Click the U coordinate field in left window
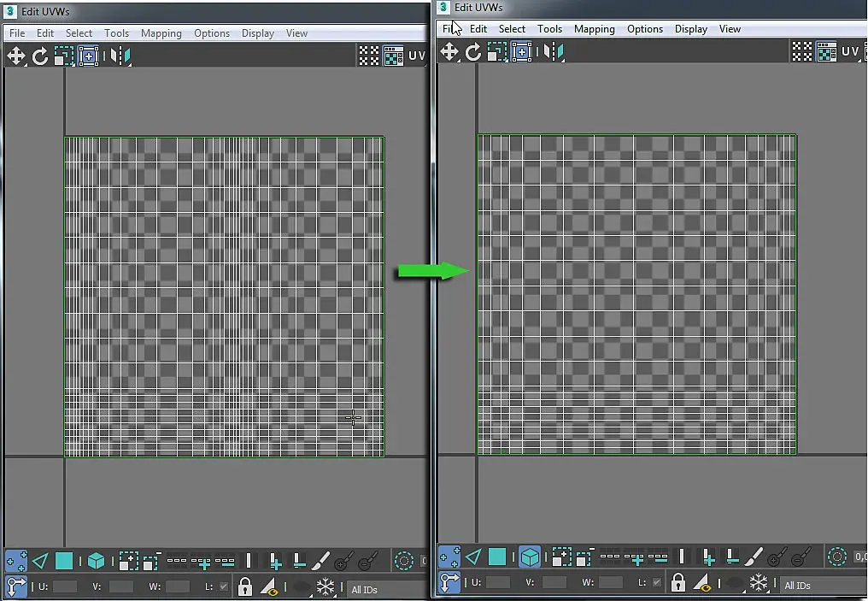868x601 pixels. 65,586
